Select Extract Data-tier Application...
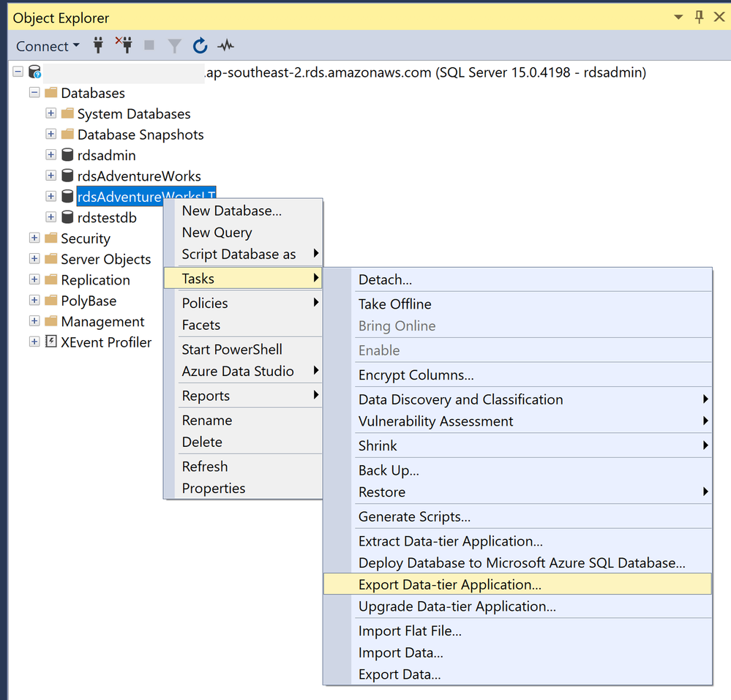 (x=518, y=541)
